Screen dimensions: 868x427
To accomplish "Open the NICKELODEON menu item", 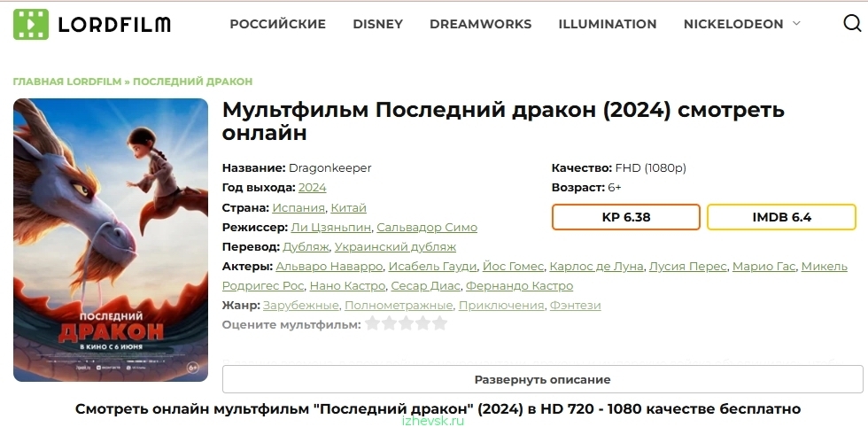I will pos(733,24).
